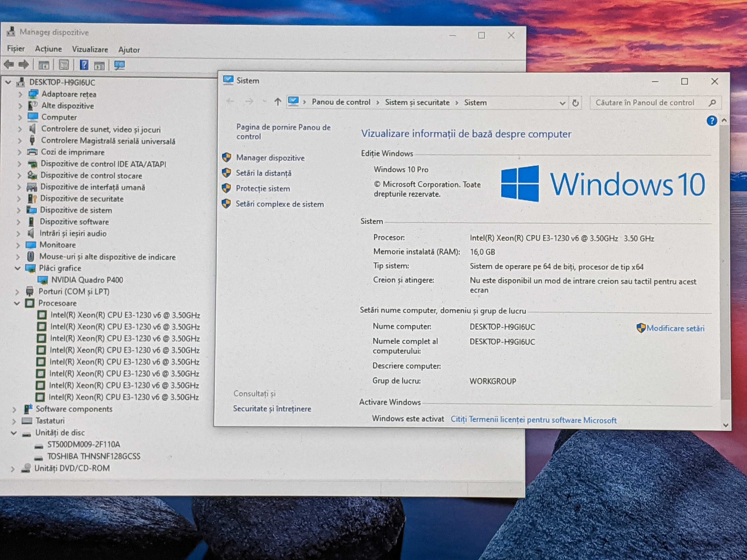The height and width of the screenshot is (560, 747).
Task: Collapse the Plăci grafice category
Action: point(18,268)
